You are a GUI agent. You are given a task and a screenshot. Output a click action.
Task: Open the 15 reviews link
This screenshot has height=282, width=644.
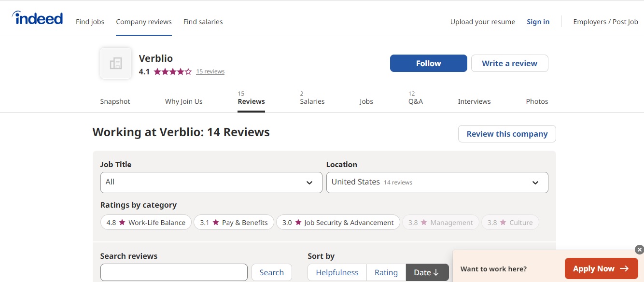tap(210, 71)
